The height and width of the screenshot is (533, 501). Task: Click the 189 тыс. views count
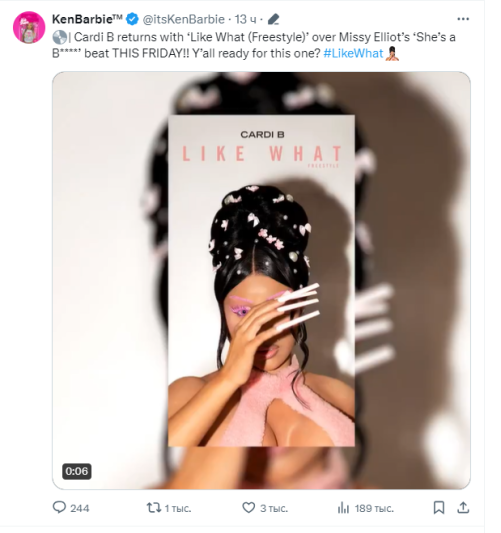[x=374, y=508]
